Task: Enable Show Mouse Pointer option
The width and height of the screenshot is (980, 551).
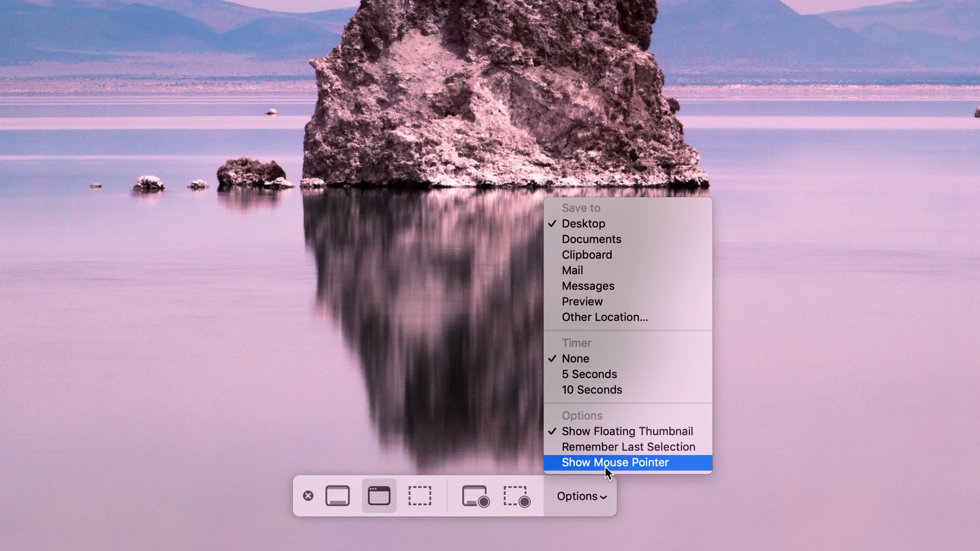Action: coord(615,462)
